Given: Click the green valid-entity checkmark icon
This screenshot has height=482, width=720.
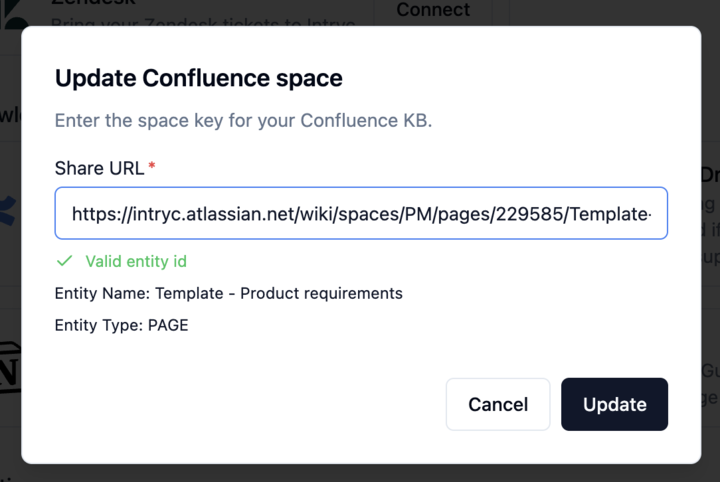Looking at the screenshot, I should pyautogui.click(x=65, y=261).
